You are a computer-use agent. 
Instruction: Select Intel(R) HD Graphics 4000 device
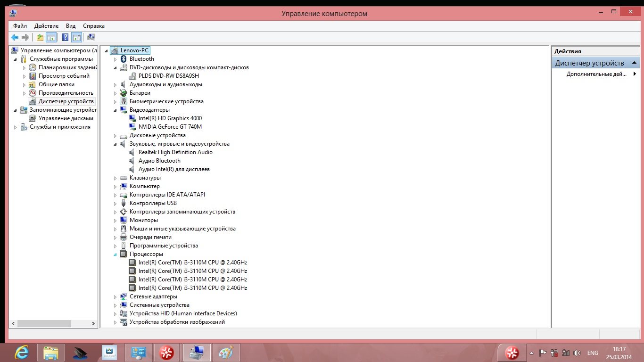click(170, 118)
